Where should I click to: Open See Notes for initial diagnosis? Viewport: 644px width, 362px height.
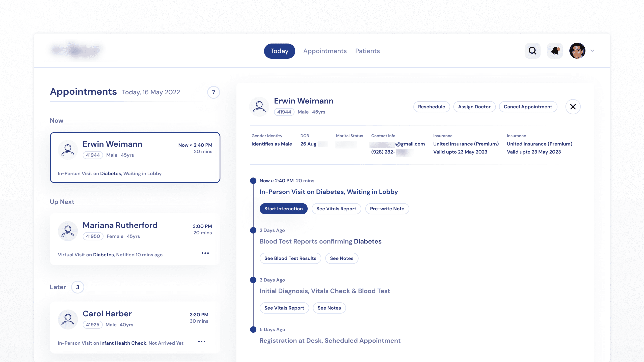[x=329, y=308]
